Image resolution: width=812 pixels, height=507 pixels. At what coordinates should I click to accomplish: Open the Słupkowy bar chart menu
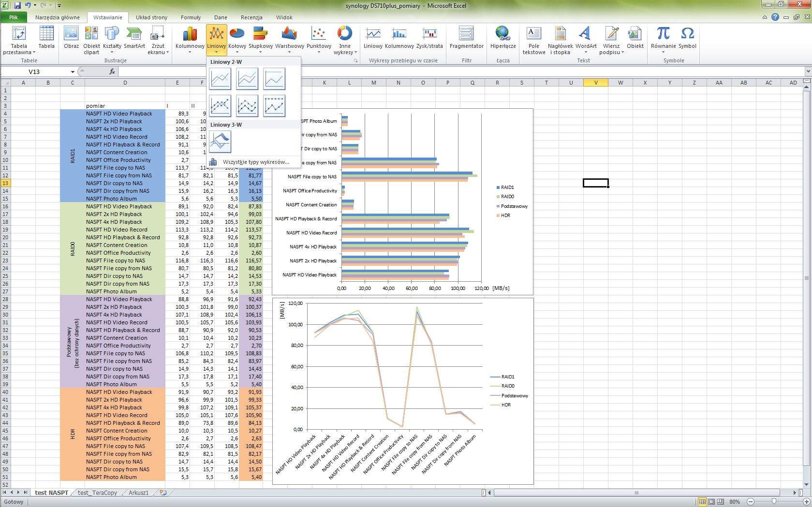(261, 40)
